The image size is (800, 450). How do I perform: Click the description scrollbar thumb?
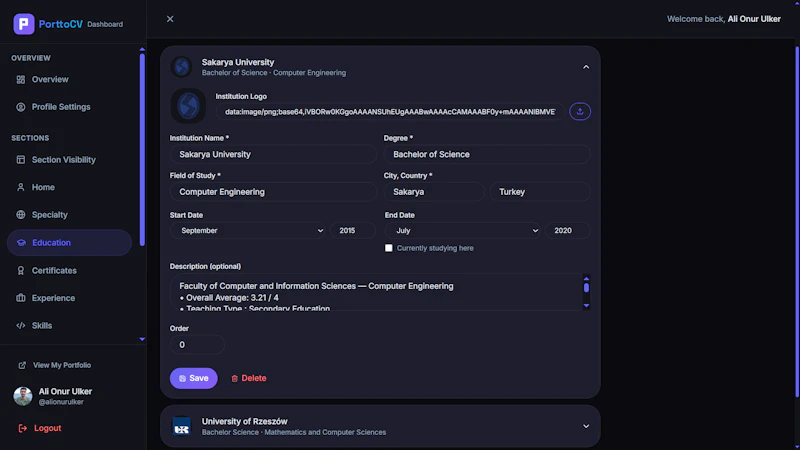pos(586,288)
